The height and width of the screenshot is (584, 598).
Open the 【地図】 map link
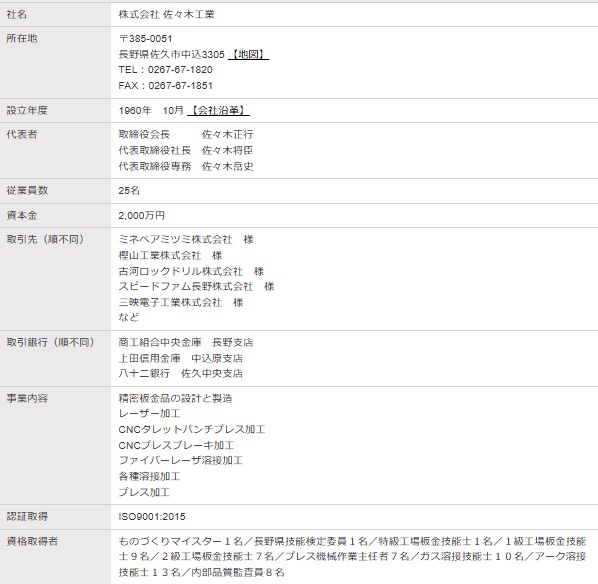(x=248, y=55)
